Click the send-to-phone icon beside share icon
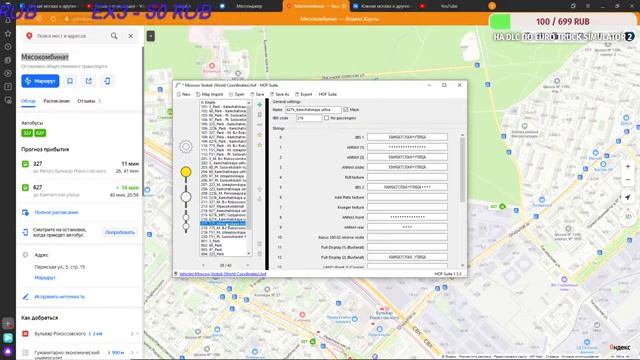The width and height of the screenshot is (640, 360). pyautogui.click(x=107, y=81)
